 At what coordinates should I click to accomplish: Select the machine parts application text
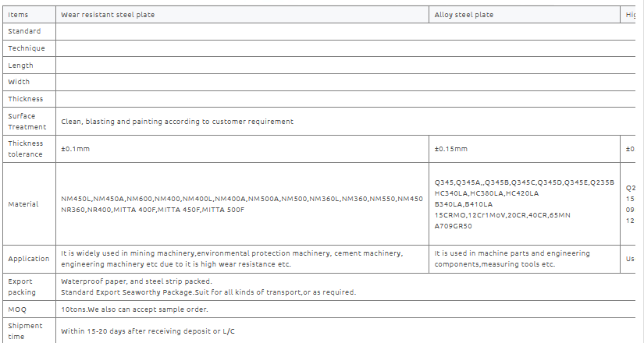coord(512,259)
